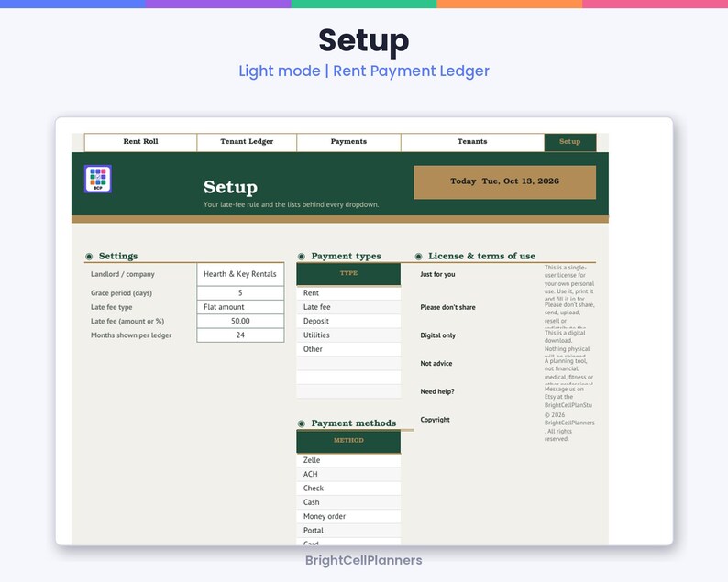Click the Payment methods bullet icon
Viewport: 728px width, 582px height.
pyautogui.click(x=302, y=423)
